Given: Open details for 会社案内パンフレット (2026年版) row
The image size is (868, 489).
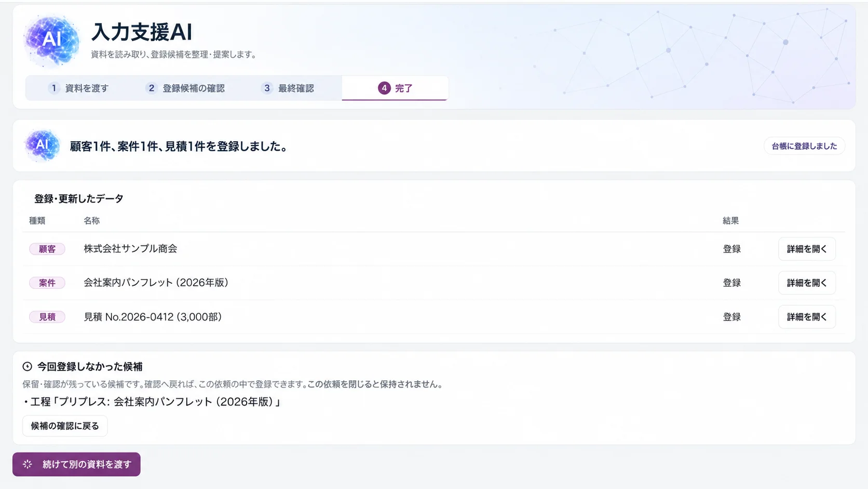Looking at the screenshot, I should click(x=807, y=283).
